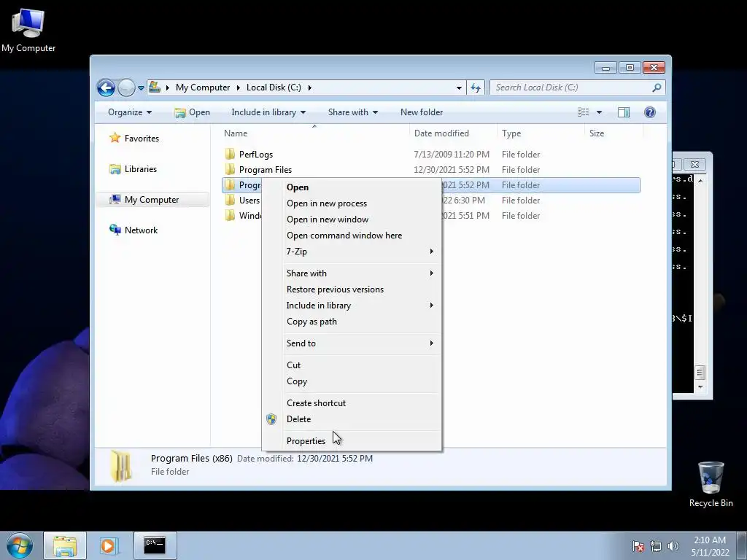Image resolution: width=747 pixels, height=560 pixels.
Task: Choose Open in new process
Action: 352,203
